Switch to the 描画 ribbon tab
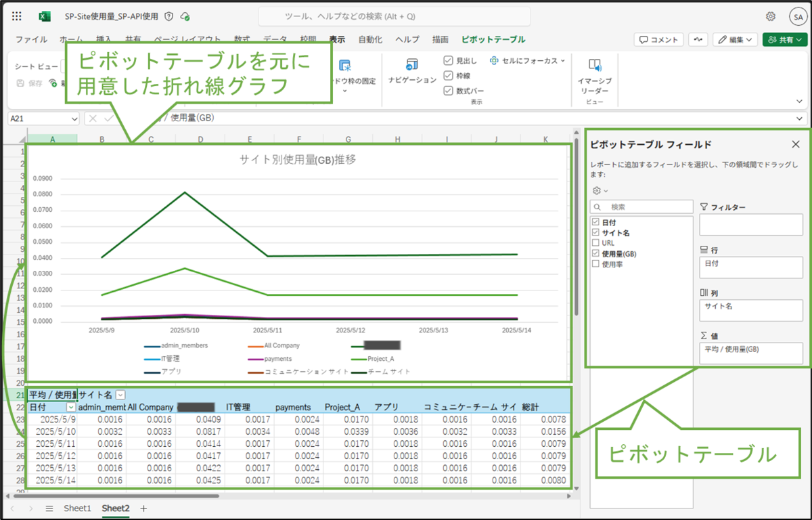The image size is (812, 520). click(440, 39)
